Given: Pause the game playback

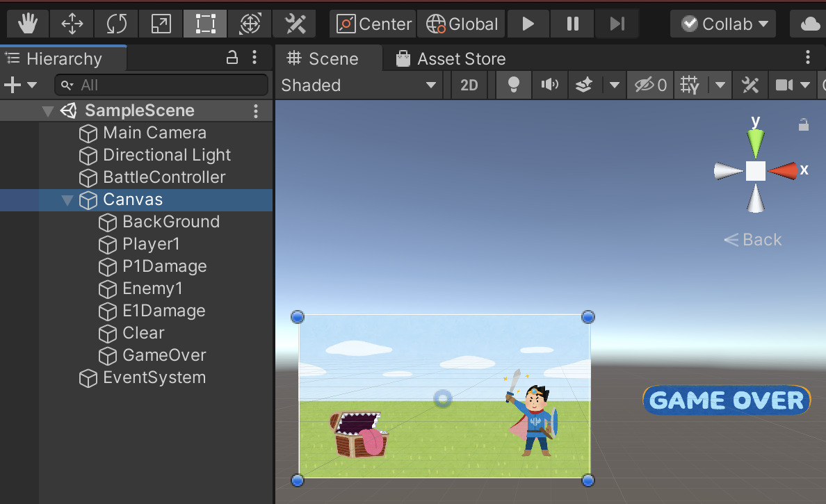Looking at the screenshot, I should (573, 24).
